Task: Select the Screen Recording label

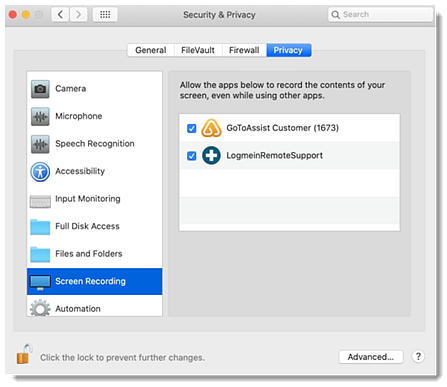Action: click(x=90, y=281)
